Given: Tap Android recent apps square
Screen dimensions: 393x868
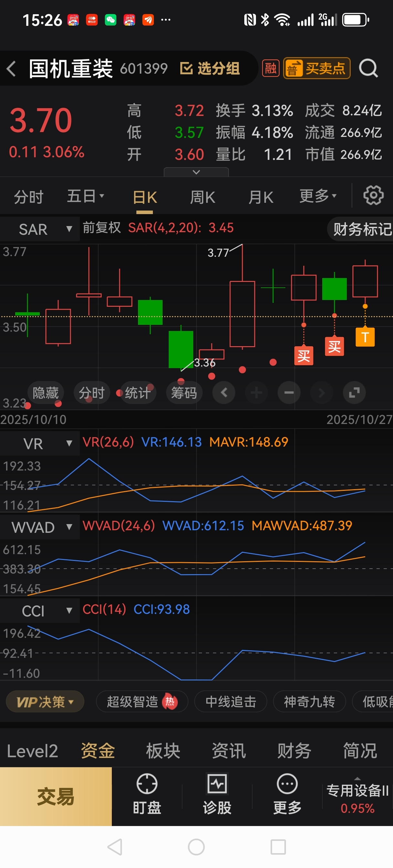Looking at the screenshot, I should point(278,847).
